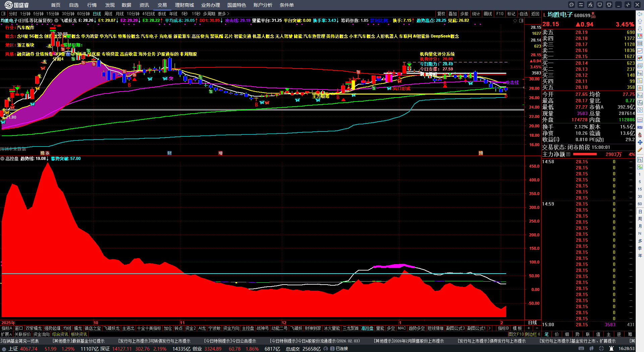Click the f(x) formula icon in right sidebar
644x352 pixels.
640,103
